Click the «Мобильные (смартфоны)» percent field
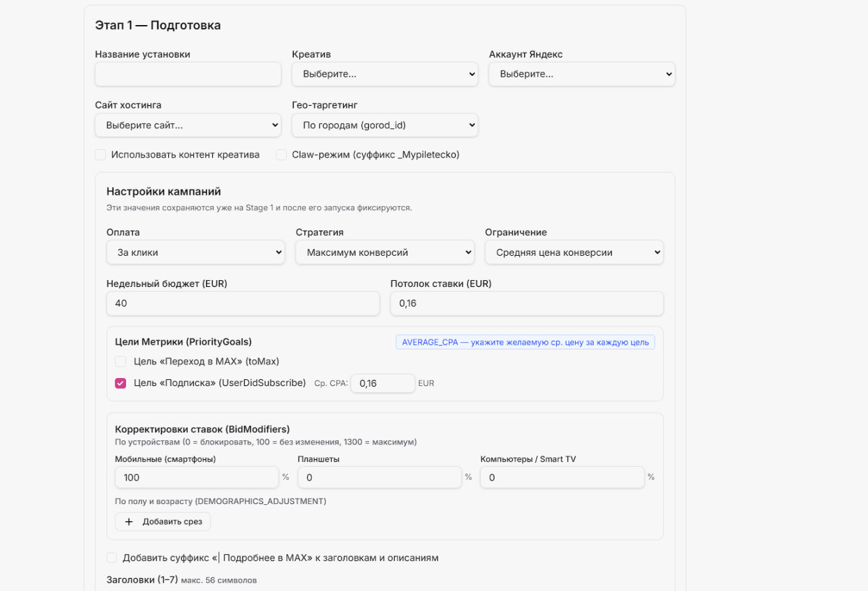868x591 pixels. pyautogui.click(x=197, y=478)
